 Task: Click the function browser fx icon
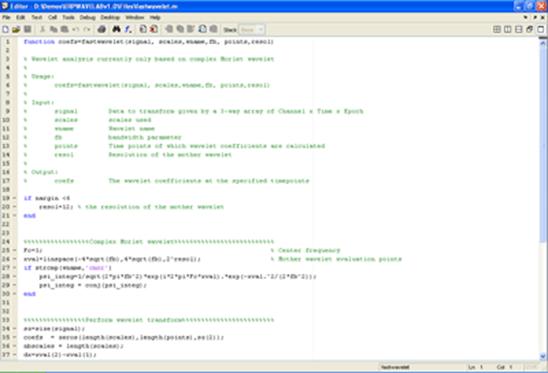coord(128,29)
